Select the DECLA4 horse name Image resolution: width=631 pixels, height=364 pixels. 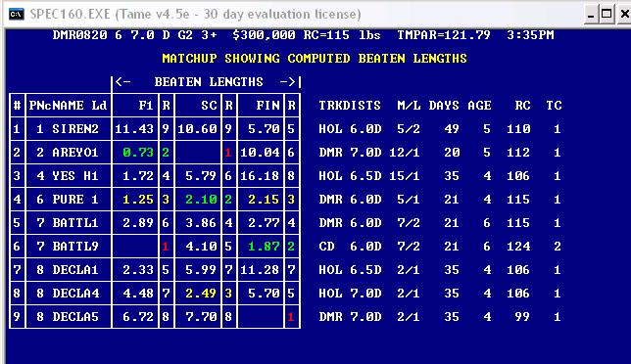point(75,294)
